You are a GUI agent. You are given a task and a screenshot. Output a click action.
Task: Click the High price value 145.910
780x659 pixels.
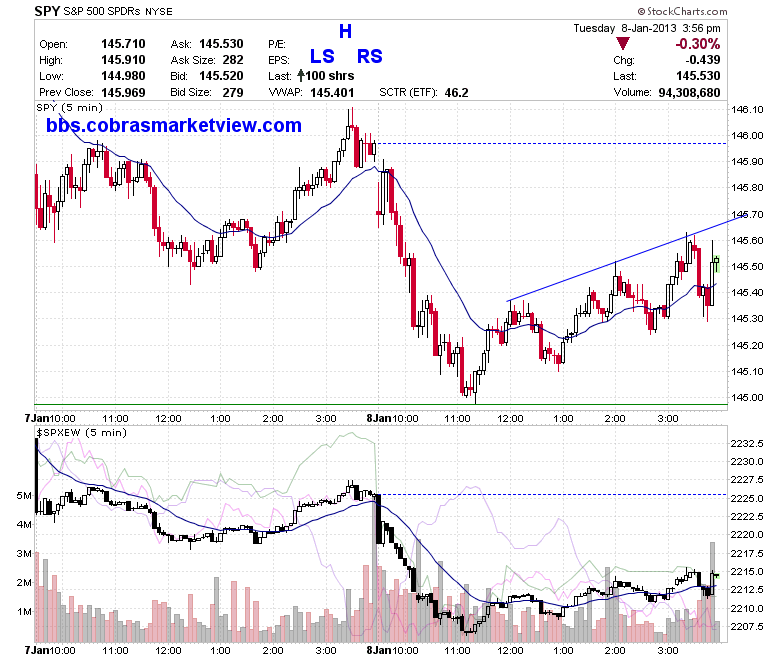coord(123,60)
